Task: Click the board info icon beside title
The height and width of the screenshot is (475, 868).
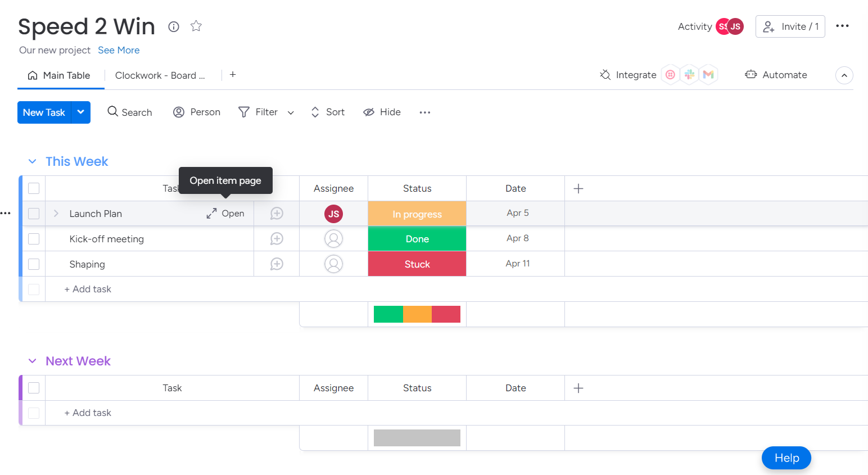Action: pos(174,26)
